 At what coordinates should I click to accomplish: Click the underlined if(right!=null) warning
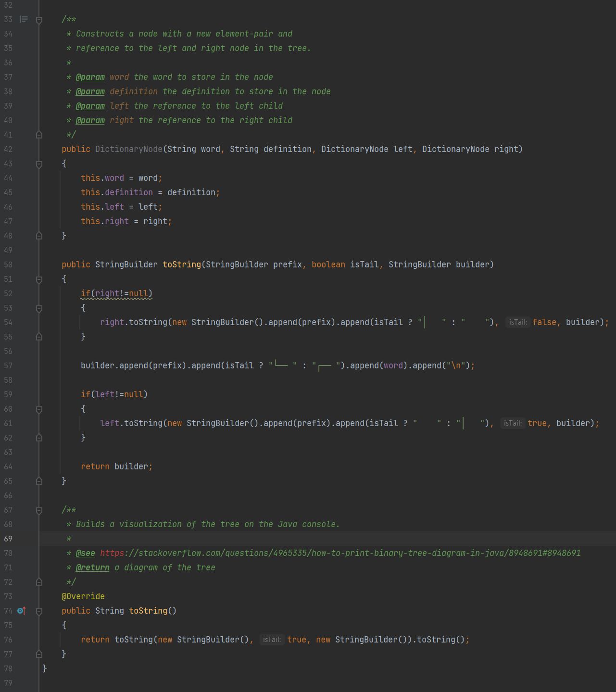116,293
